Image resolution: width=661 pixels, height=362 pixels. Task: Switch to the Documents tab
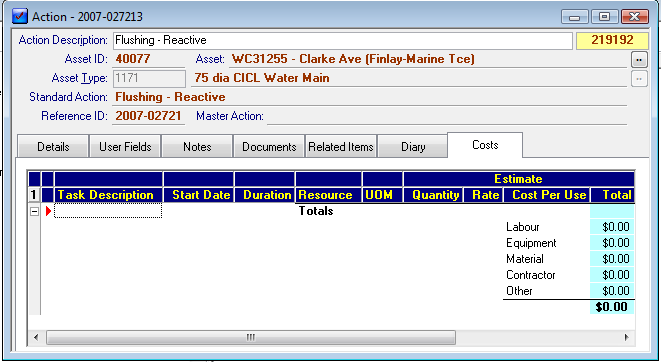[x=269, y=147]
